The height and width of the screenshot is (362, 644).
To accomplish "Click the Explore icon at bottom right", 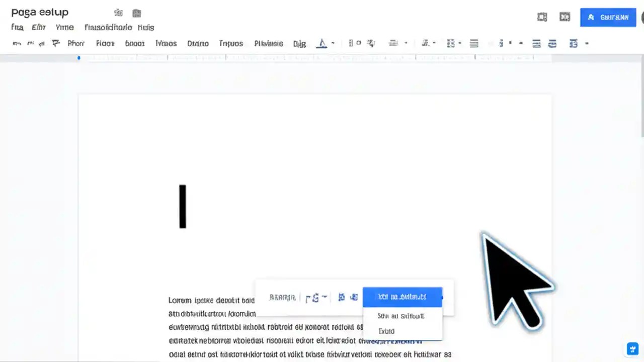I will pyautogui.click(x=632, y=348).
